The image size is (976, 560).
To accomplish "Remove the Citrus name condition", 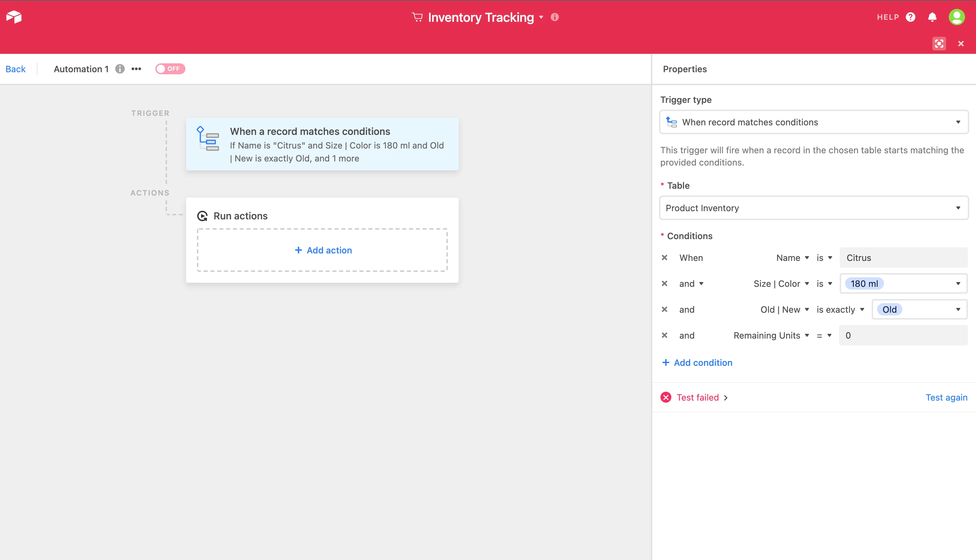I will coord(665,258).
